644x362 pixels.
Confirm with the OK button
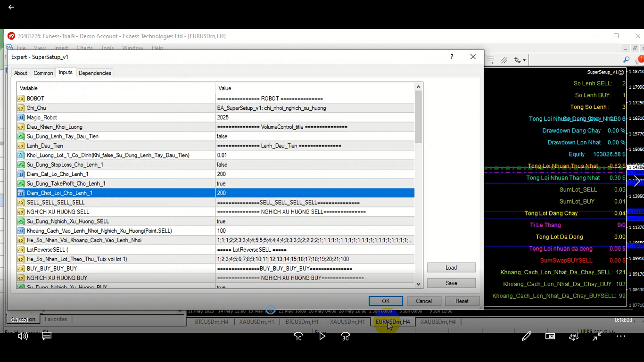point(386,301)
